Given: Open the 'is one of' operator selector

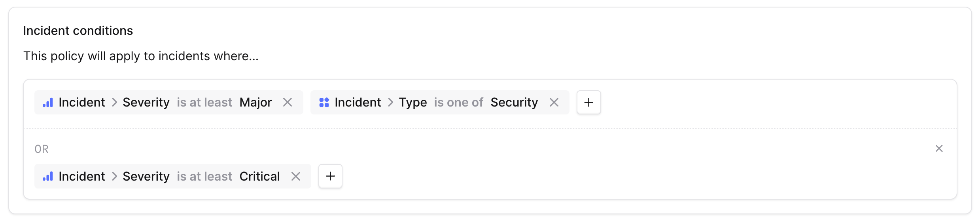Looking at the screenshot, I should point(459,103).
